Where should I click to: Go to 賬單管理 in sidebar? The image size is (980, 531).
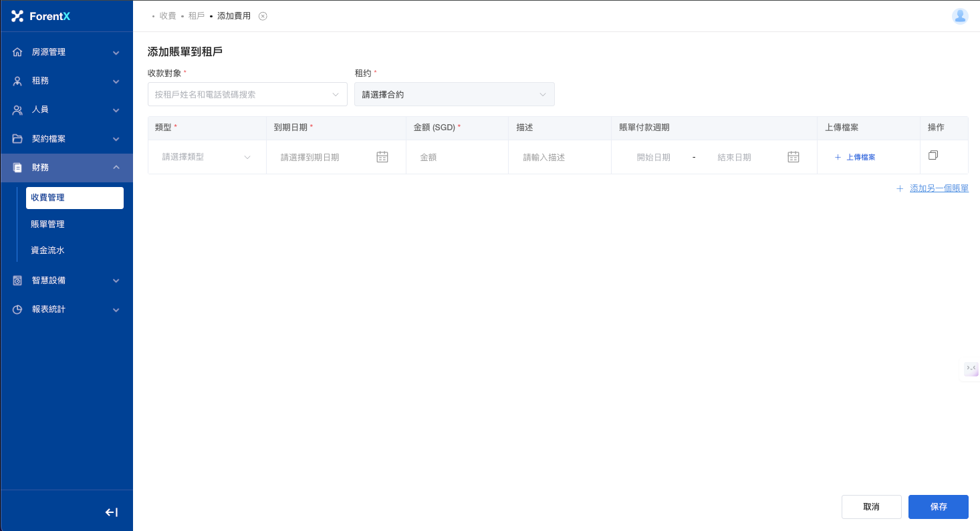(47, 224)
